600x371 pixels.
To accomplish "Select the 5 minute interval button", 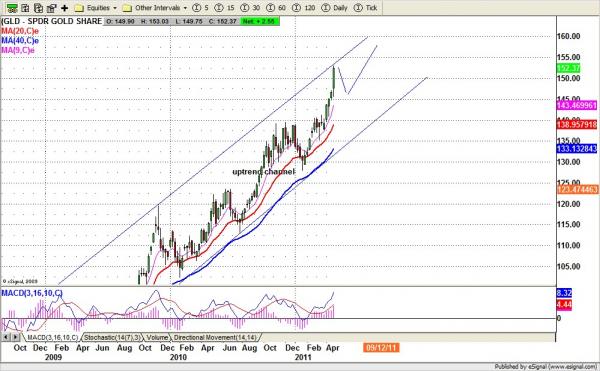I will tap(201, 8).
